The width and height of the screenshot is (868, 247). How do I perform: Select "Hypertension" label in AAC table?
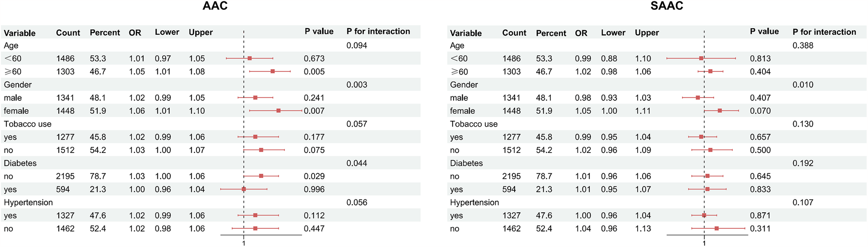tap(28, 202)
